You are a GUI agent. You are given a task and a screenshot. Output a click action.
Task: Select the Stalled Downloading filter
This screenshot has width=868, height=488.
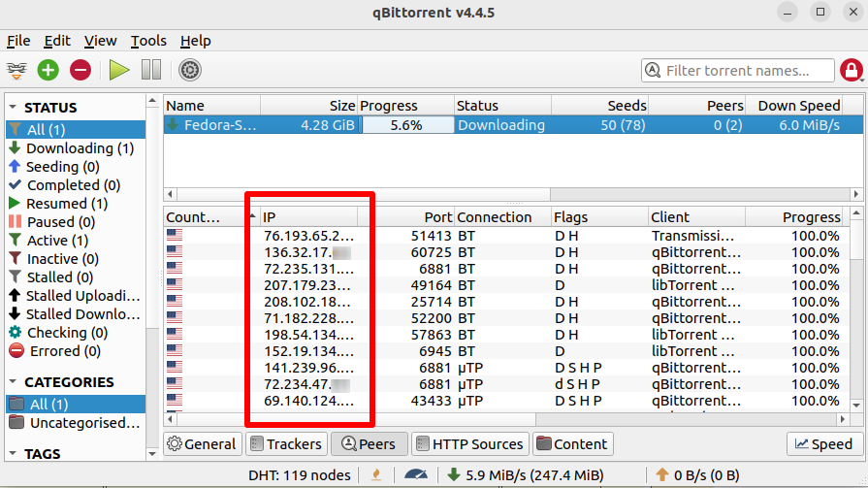76,314
